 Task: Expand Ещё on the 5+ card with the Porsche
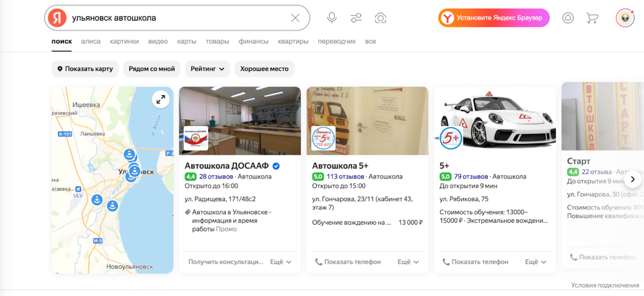pyautogui.click(x=536, y=261)
